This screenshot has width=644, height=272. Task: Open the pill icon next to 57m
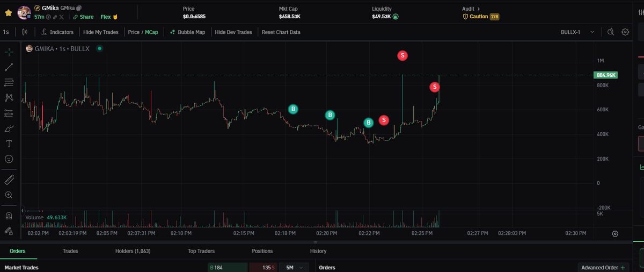pyautogui.click(x=55, y=17)
